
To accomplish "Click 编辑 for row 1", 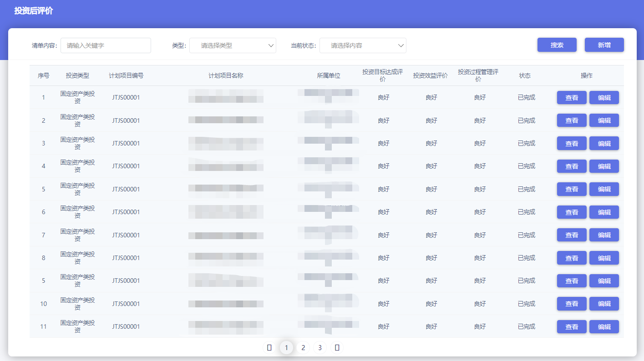I will (x=604, y=98).
